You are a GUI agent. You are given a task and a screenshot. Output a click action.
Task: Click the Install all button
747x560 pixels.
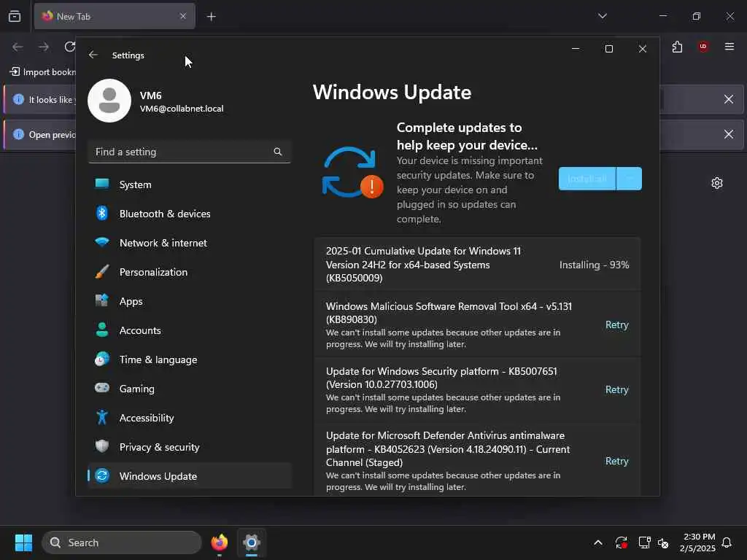[x=587, y=179]
